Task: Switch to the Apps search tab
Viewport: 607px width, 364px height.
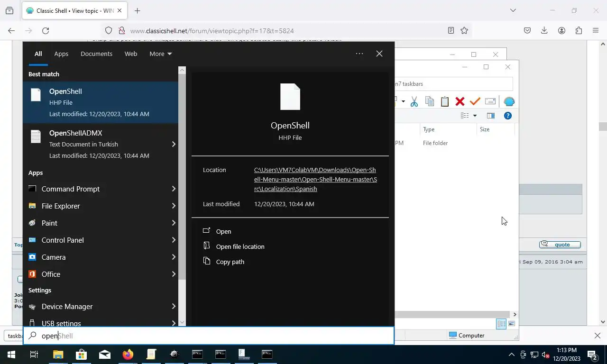Action: [x=61, y=54]
